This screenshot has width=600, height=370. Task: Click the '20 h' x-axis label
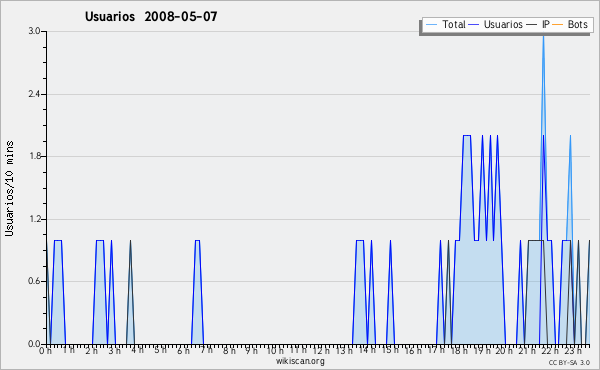point(504,351)
